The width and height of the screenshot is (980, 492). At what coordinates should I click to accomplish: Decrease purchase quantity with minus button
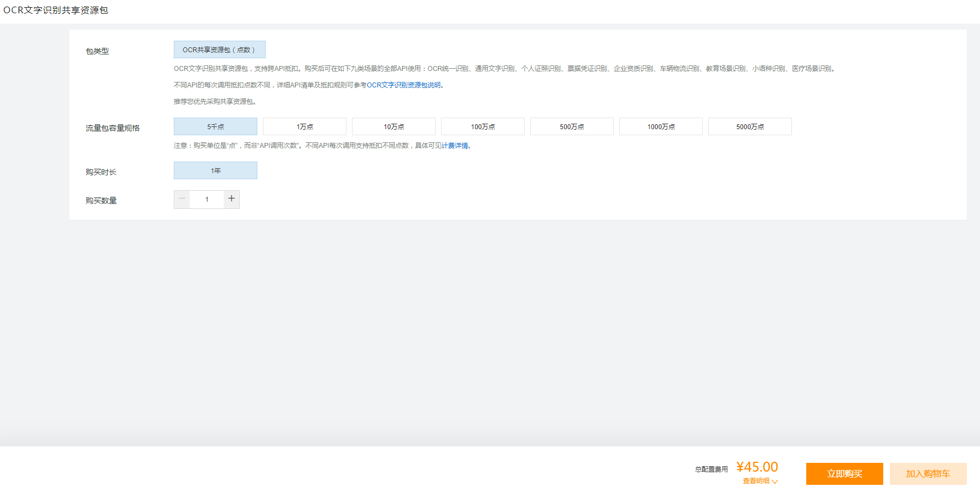[182, 199]
